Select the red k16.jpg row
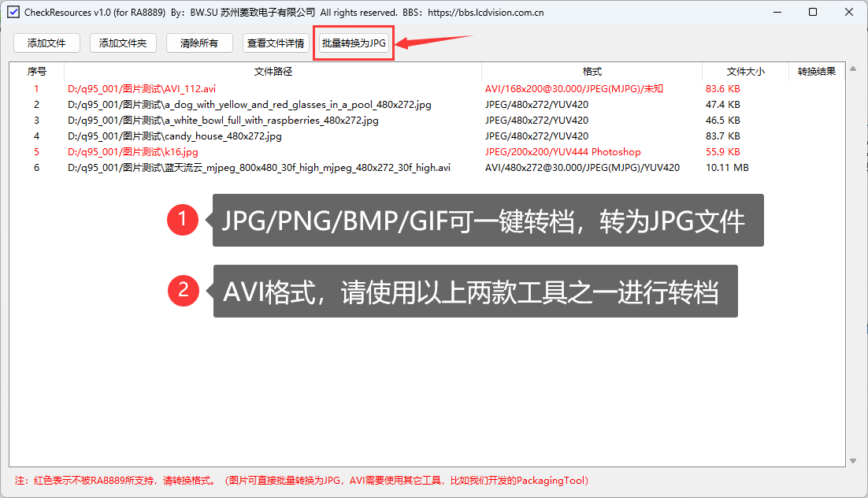Viewport: 868px width, 498px height. pos(133,152)
